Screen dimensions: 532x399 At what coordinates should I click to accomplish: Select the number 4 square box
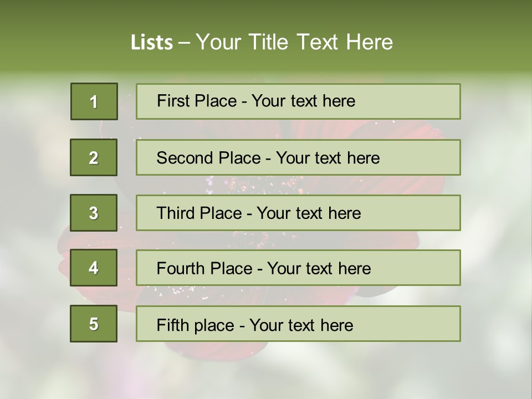pos(94,268)
